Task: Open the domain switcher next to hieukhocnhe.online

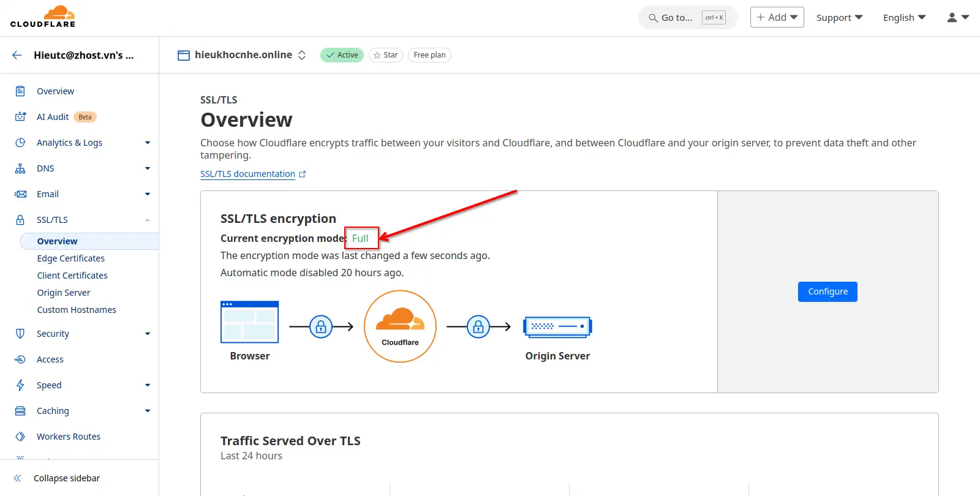Action: (302, 55)
